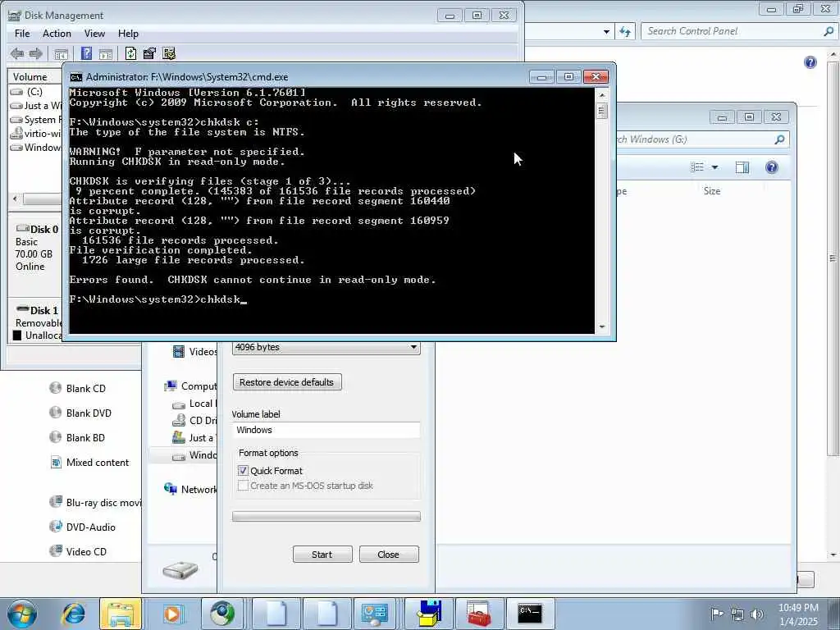Click the Search Control Panel field
This screenshot has height=630, width=840.
[739, 32]
